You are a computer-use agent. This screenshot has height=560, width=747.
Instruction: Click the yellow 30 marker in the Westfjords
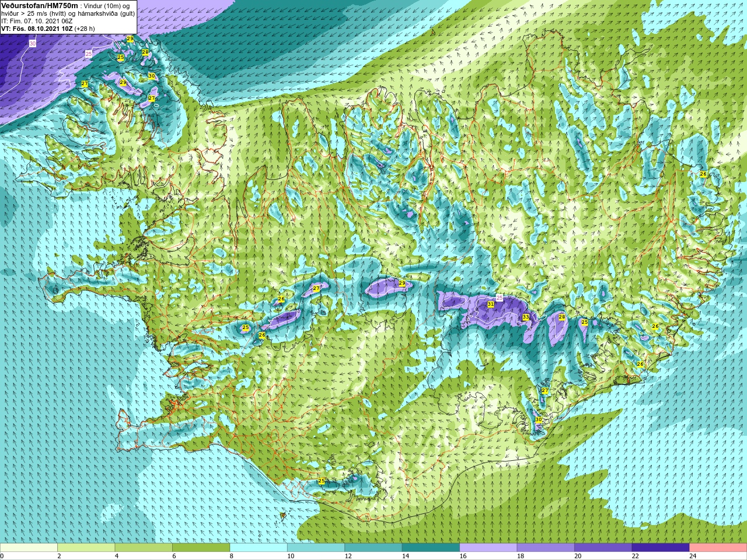[152, 76]
